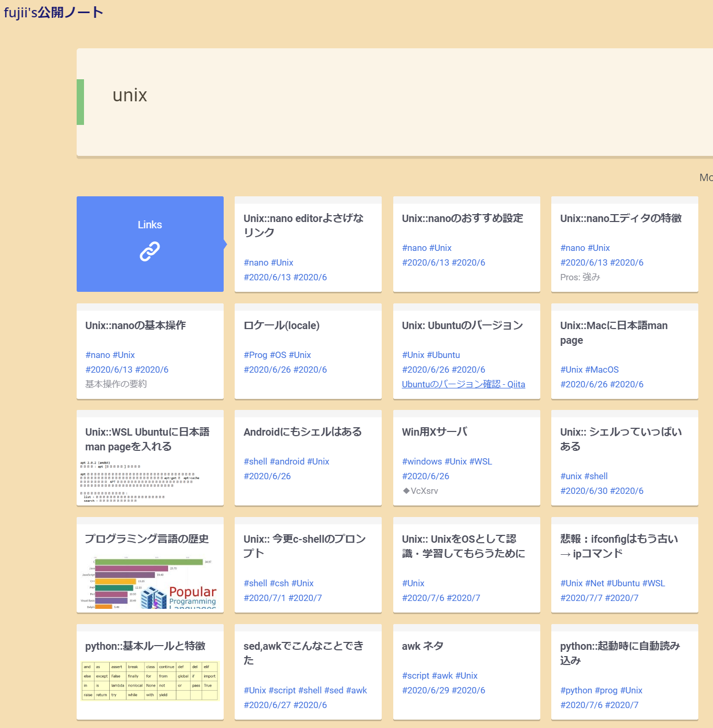Click the Pros: 強み text
This screenshot has height=728, width=713.
coord(580,277)
